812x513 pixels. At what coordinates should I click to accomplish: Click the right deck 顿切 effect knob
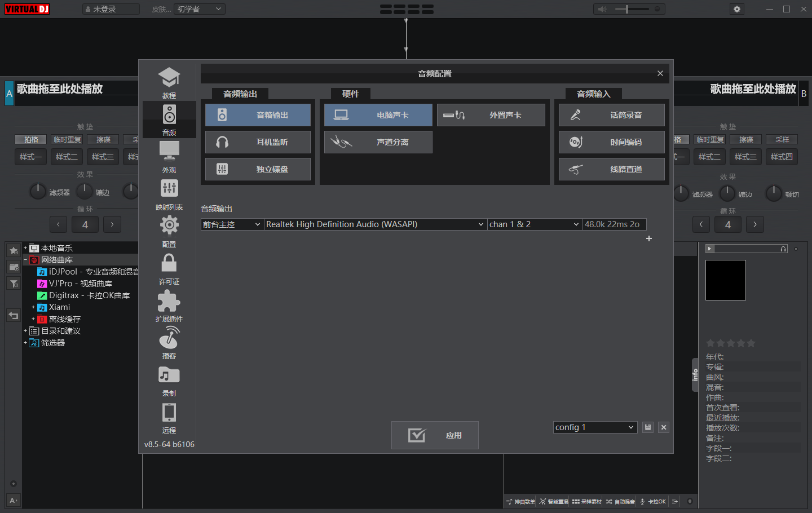774,193
